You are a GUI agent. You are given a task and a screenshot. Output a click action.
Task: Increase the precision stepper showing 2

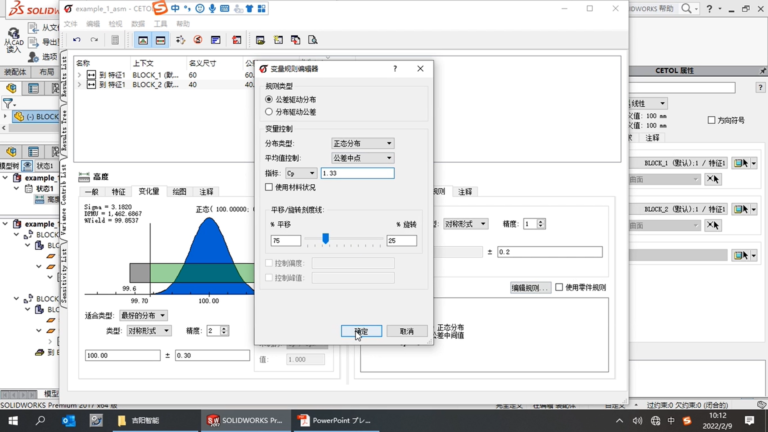tap(224, 329)
